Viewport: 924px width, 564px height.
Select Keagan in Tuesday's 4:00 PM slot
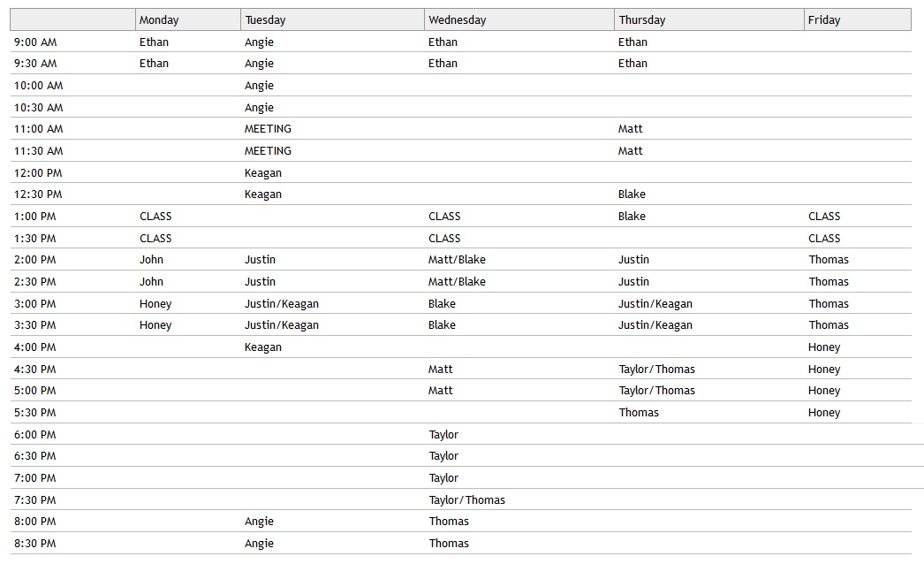pyautogui.click(x=263, y=347)
